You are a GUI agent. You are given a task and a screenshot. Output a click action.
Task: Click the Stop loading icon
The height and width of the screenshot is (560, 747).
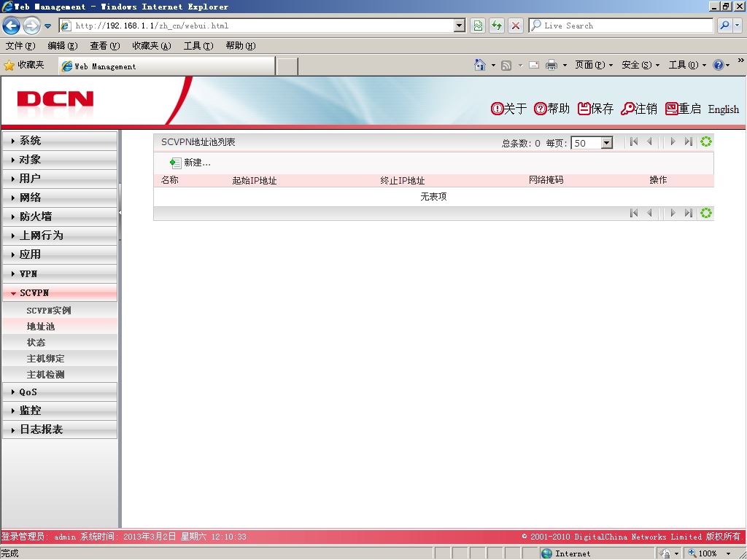[516, 26]
